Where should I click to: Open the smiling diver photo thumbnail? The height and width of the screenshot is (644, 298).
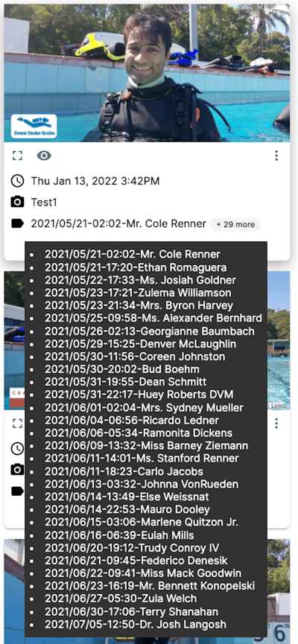[147, 73]
